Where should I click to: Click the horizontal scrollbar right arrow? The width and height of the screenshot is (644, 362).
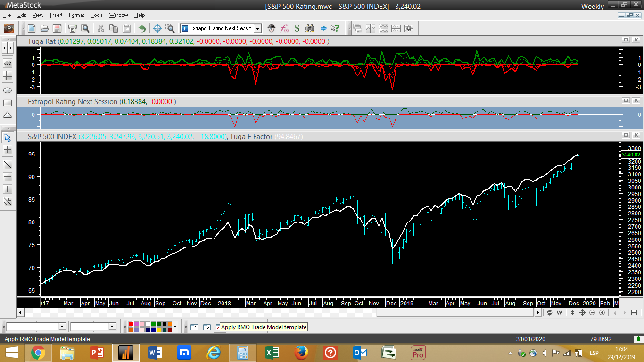tap(538, 313)
